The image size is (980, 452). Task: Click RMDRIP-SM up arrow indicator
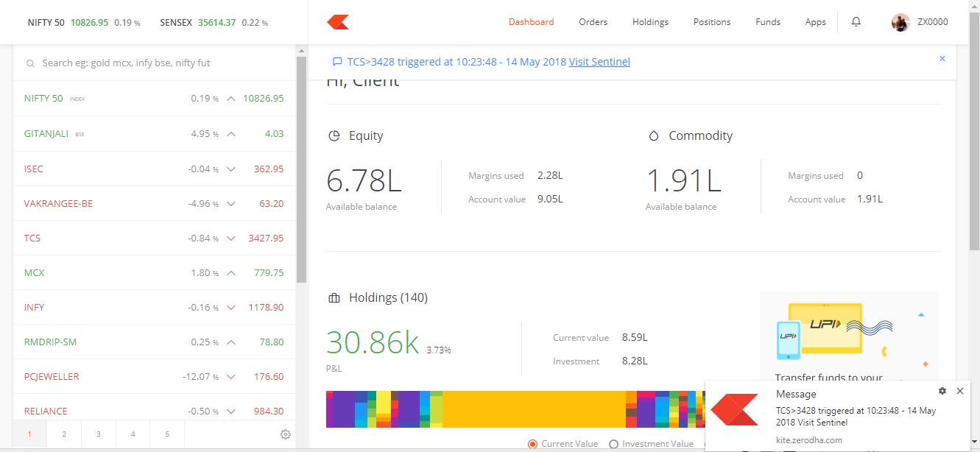[231, 342]
